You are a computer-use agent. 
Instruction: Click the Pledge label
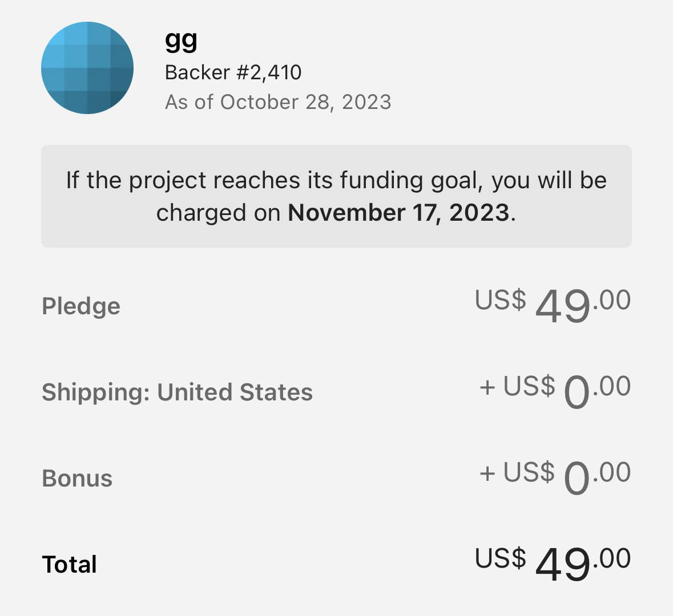81,306
